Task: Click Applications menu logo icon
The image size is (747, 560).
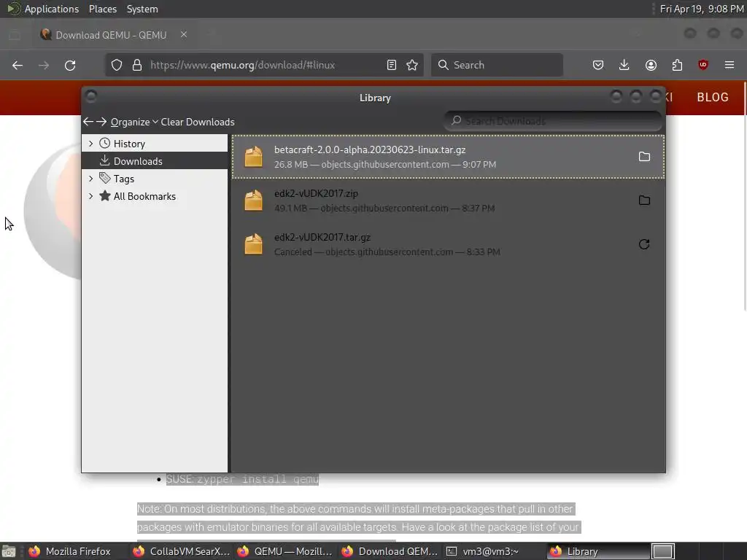Action: [14, 9]
